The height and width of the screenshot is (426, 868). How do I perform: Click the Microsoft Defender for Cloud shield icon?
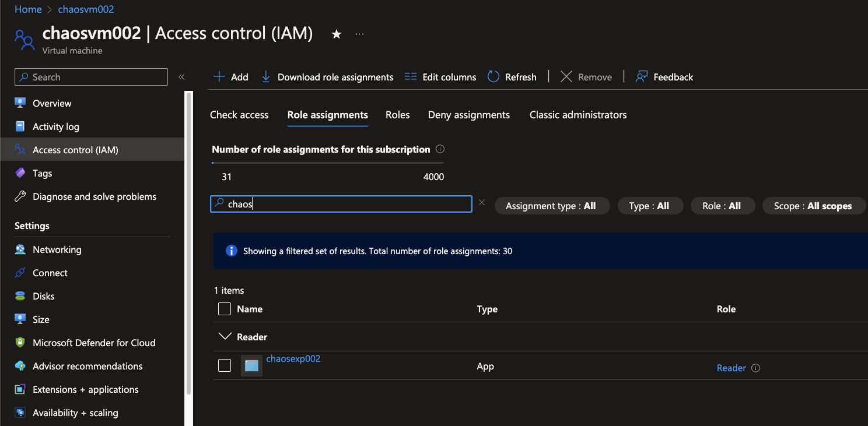(x=20, y=343)
